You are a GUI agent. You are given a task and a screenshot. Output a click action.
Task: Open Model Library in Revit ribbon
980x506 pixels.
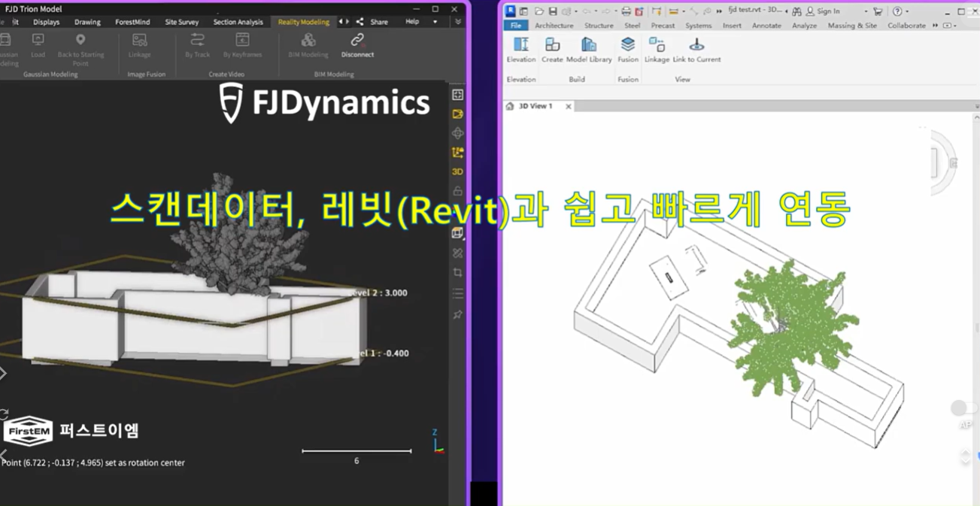589,50
